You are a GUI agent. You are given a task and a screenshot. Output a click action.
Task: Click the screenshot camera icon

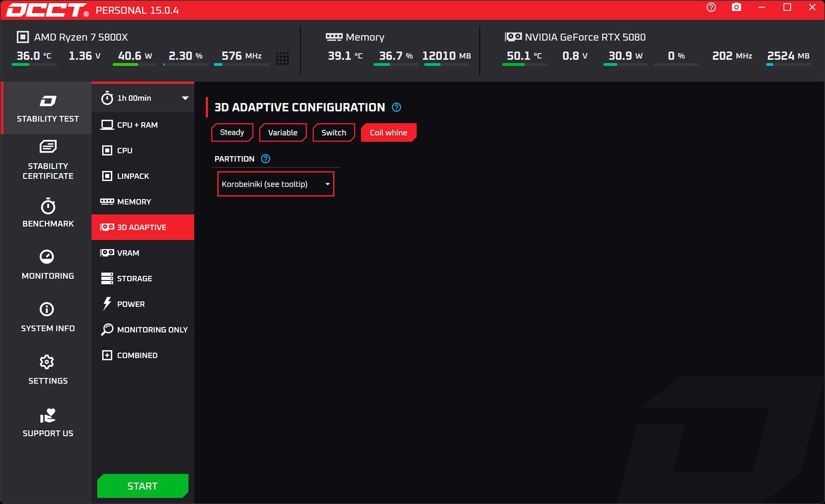pos(736,7)
